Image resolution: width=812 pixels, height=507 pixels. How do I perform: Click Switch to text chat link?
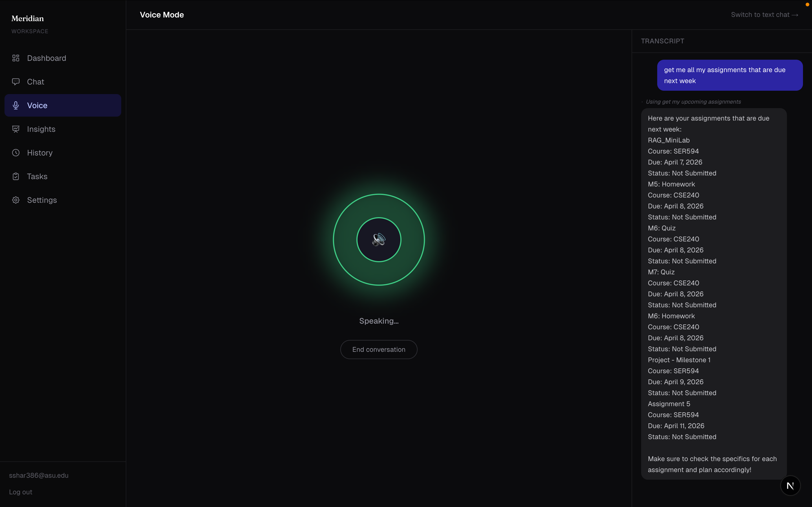click(x=764, y=15)
